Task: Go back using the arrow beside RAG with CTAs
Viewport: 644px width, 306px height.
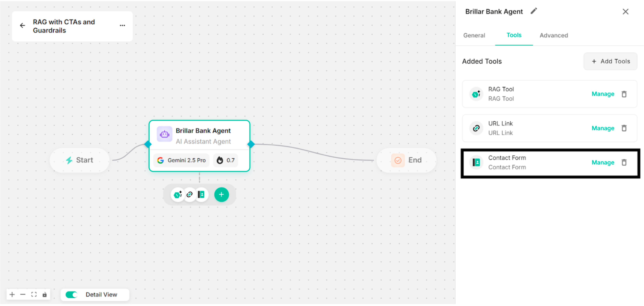Action: pos(23,25)
